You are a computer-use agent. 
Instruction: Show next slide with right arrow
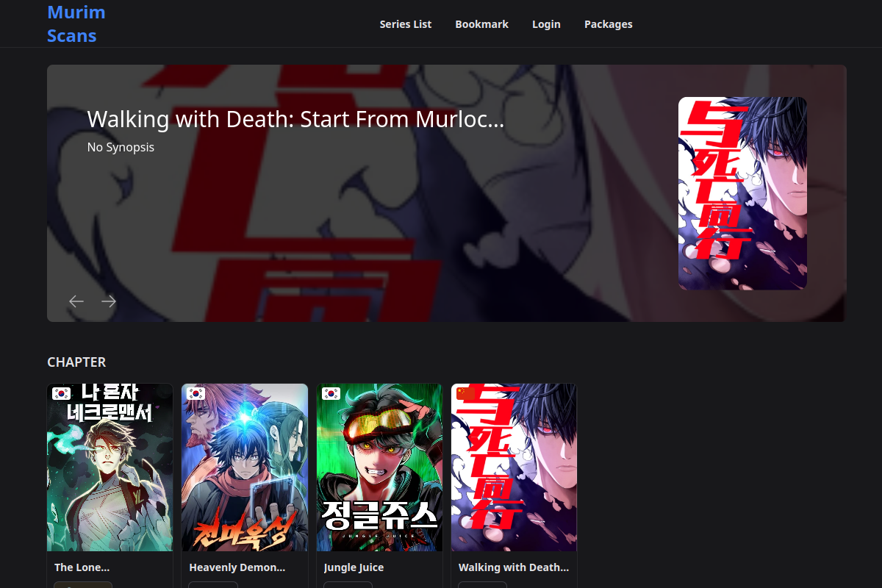[109, 301]
